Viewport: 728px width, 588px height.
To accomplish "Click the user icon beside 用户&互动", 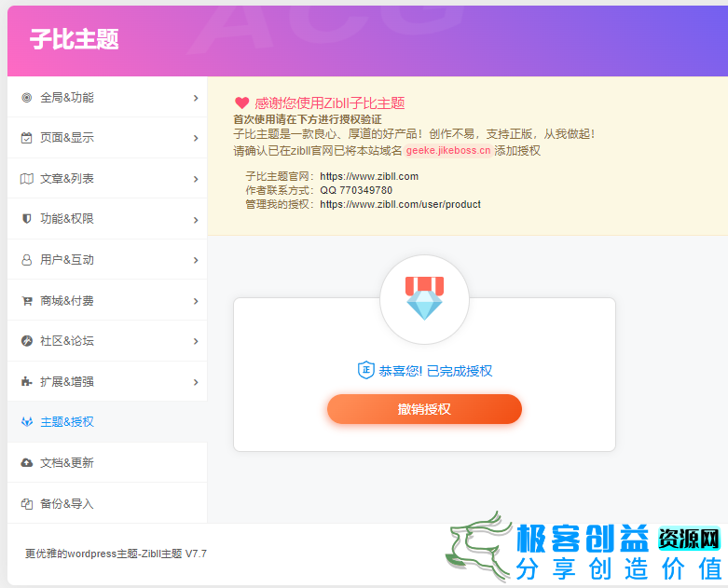I will point(27,260).
